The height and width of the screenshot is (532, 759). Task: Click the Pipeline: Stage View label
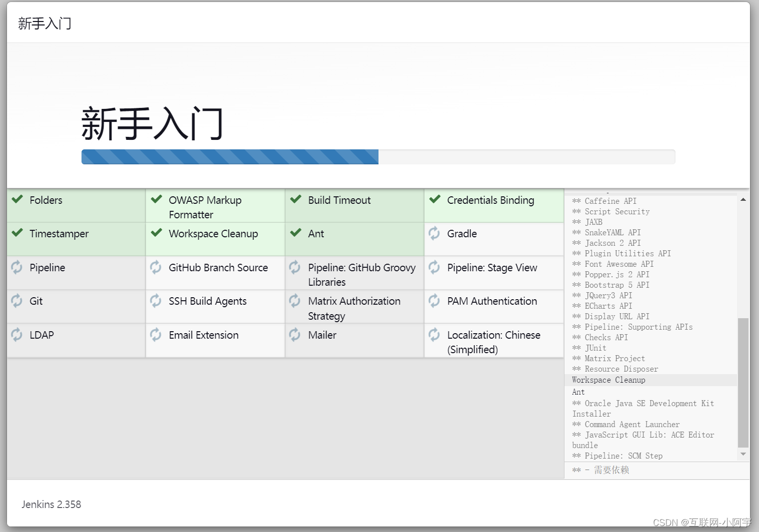492,268
